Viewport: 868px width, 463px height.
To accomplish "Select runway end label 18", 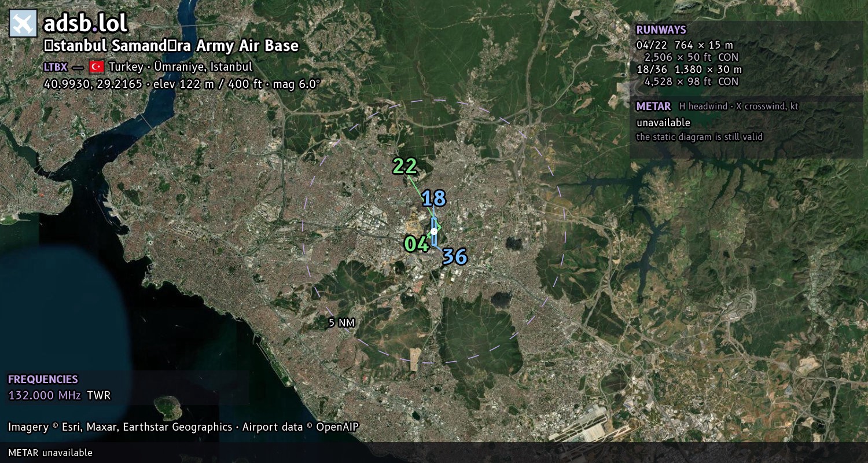I will [x=433, y=199].
